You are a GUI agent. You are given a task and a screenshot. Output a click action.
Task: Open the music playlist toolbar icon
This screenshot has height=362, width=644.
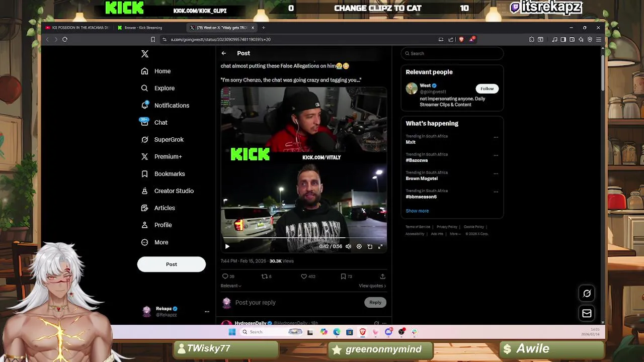pyautogui.click(x=554, y=39)
